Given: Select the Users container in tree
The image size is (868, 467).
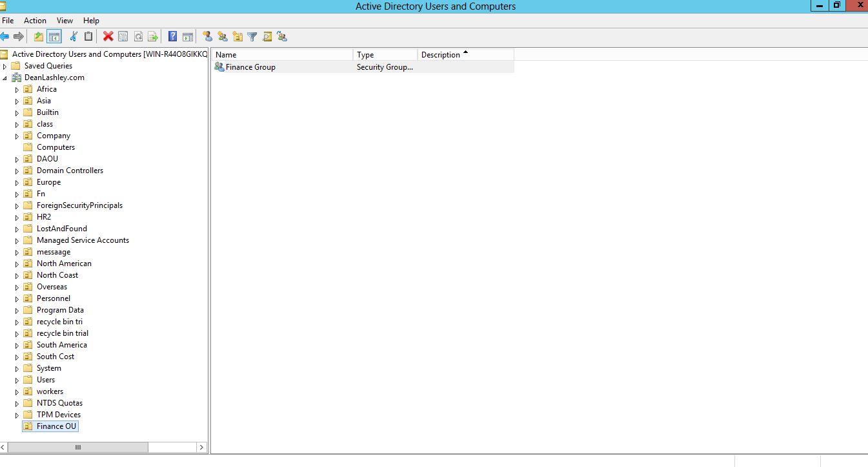Looking at the screenshot, I should click(46, 380).
